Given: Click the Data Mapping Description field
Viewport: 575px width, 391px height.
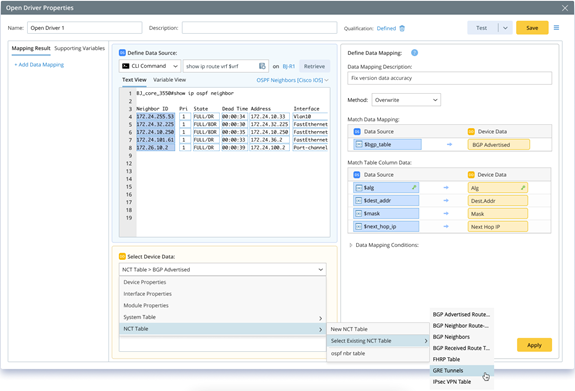Looking at the screenshot, I should coord(449,78).
